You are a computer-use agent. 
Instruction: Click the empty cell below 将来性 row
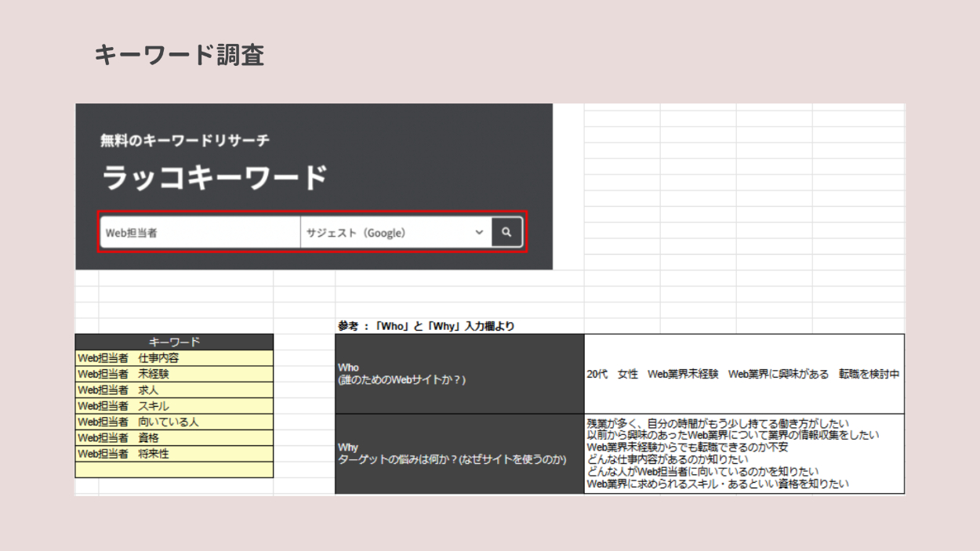pos(174,469)
